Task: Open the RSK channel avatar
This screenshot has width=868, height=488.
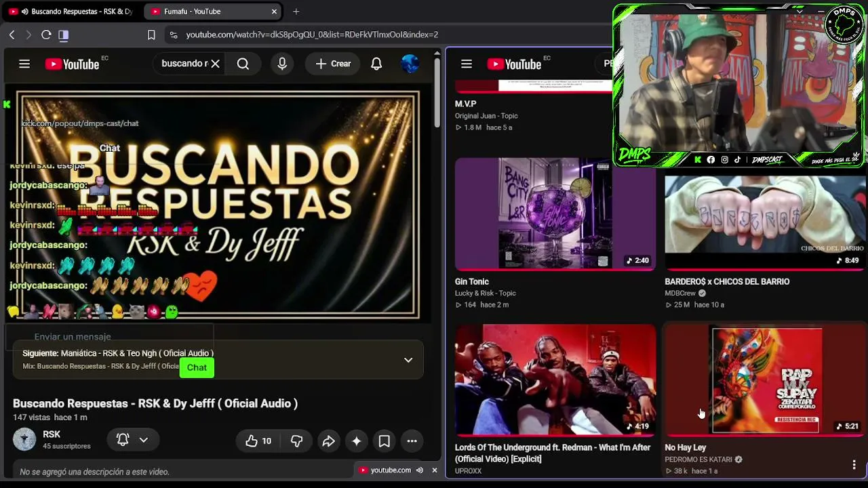Action: click(x=24, y=439)
